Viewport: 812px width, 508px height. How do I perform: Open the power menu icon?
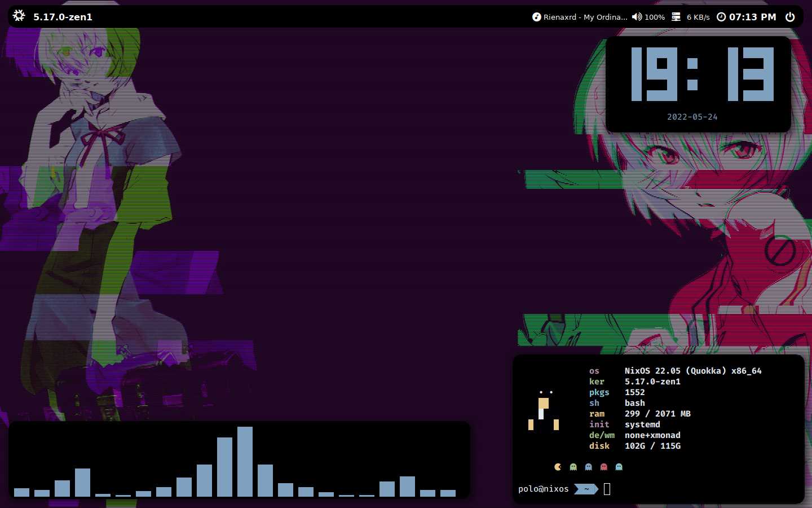coord(790,17)
